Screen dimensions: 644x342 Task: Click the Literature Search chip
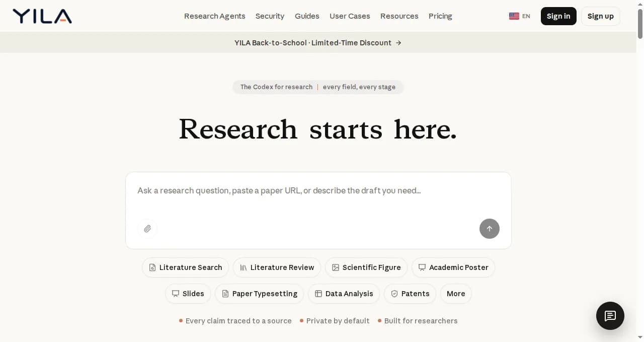(x=185, y=267)
